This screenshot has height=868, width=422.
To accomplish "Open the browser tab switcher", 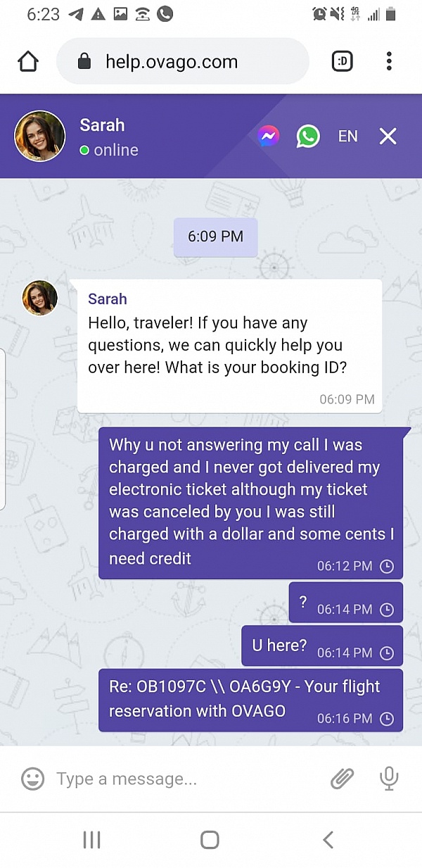I will coord(342,61).
